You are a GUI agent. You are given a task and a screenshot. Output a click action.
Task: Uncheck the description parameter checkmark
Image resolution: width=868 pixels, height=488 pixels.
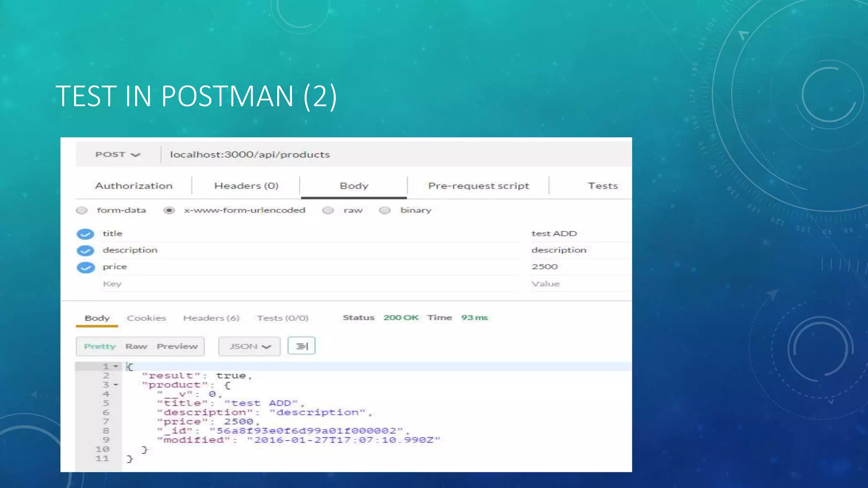86,250
